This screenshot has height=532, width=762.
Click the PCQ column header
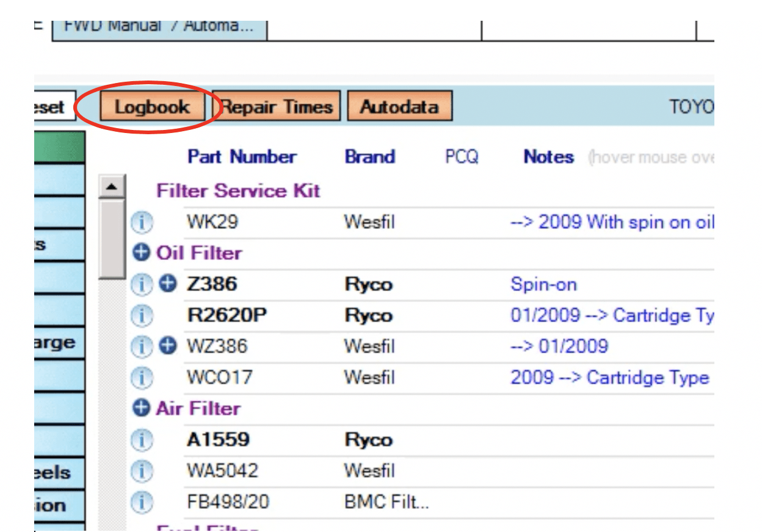(x=462, y=157)
